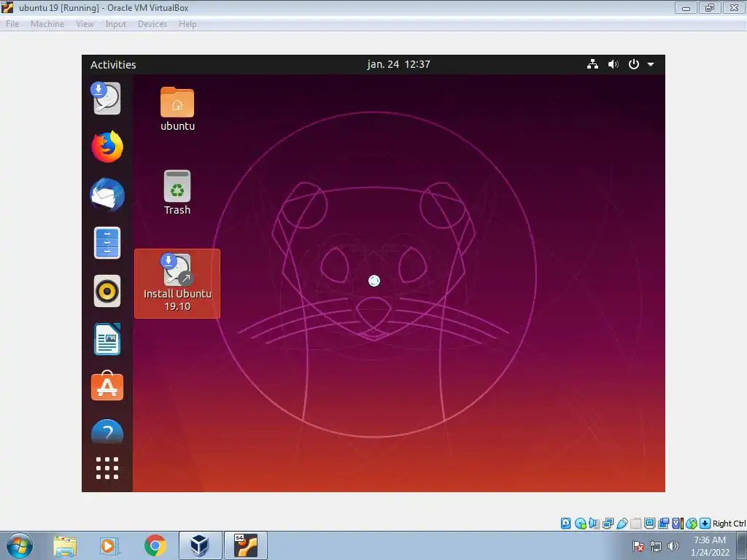Launch Firefox from the Ubuntu dock

coord(107,147)
